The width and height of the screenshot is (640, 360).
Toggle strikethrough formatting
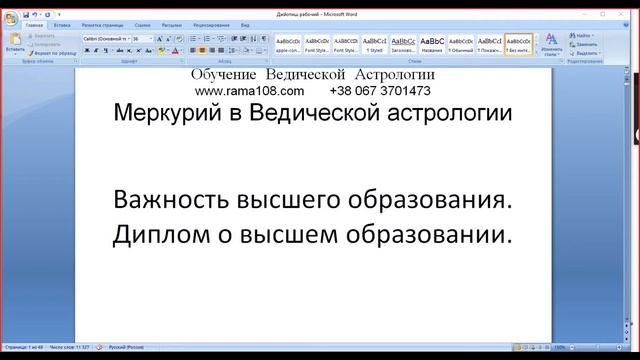120,51
